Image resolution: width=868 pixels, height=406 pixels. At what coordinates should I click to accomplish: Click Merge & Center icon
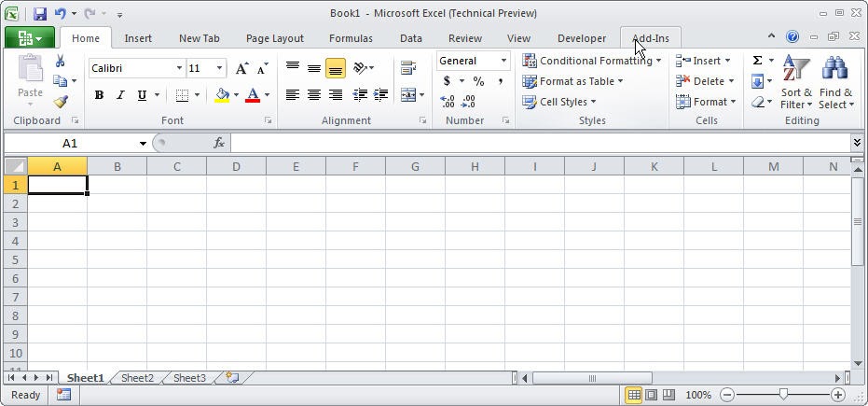click(408, 95)
